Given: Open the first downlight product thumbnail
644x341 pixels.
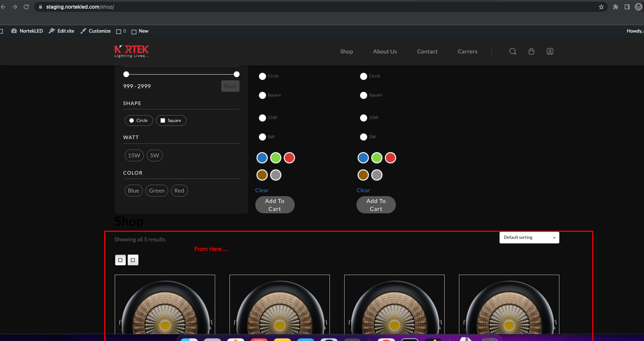Looking at the screenshot, I should tap(165, 304).
